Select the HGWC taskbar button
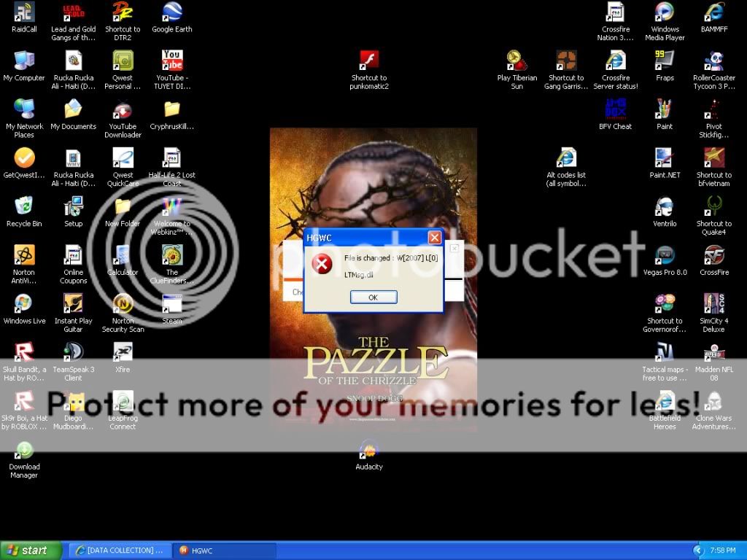 tap(224, 551)
